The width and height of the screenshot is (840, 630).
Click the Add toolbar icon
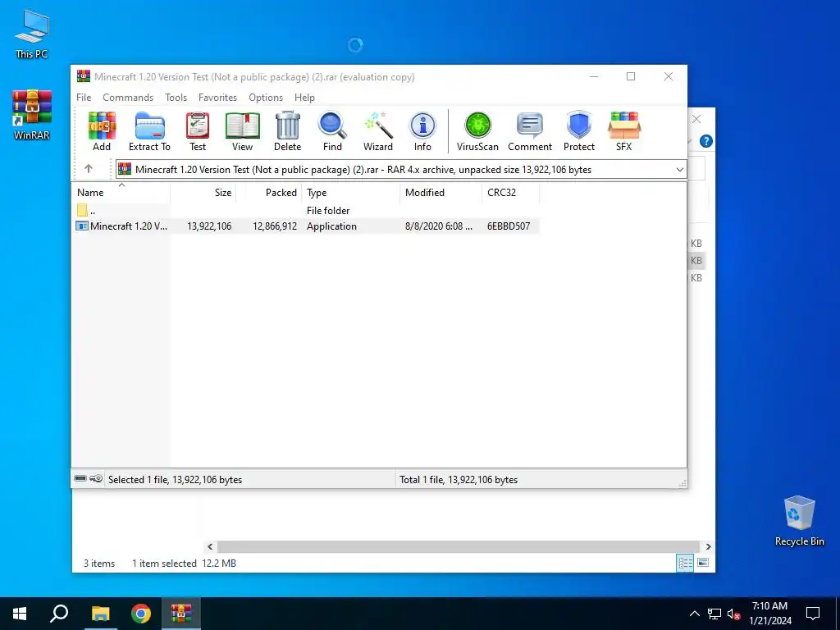[x=102, y=131]
